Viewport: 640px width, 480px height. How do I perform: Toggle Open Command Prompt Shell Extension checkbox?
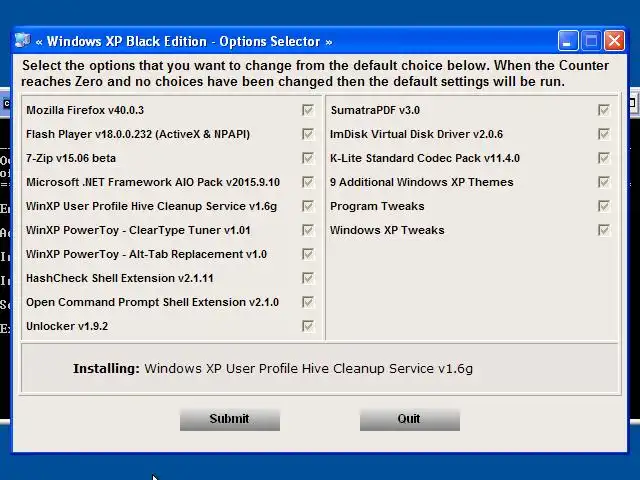tap(308, 302)
